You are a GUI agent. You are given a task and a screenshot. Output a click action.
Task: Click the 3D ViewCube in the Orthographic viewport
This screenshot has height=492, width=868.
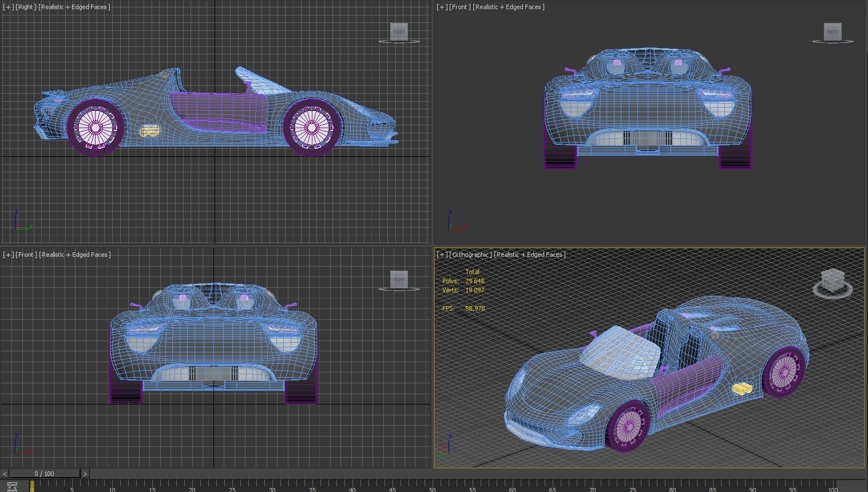tap(833, 280)
